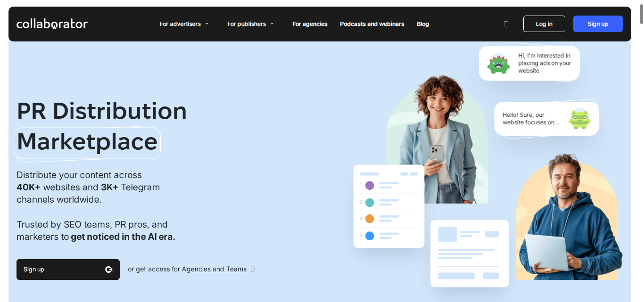Click the article card mockup illustration
The image size is (644, 302).
tap(470, 253)
